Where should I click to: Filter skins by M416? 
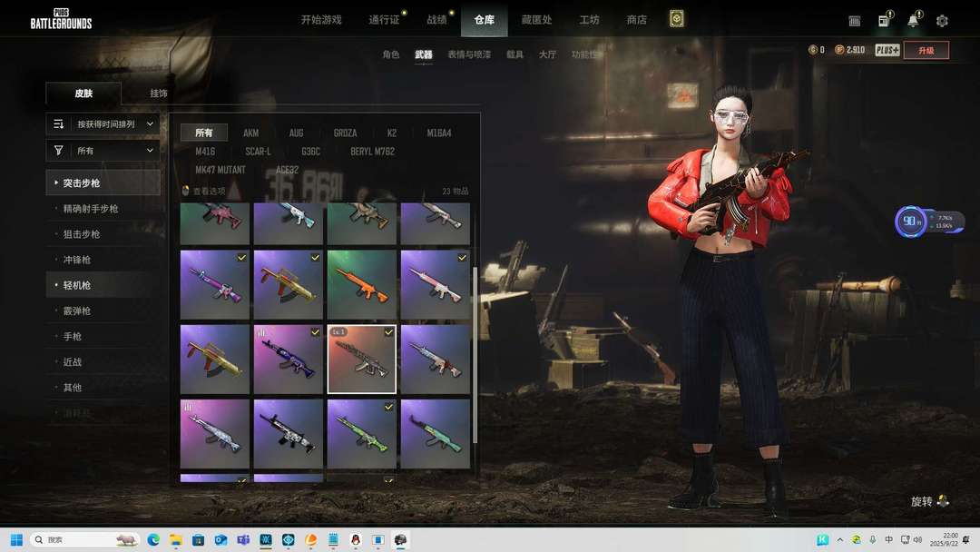point(205,152)
